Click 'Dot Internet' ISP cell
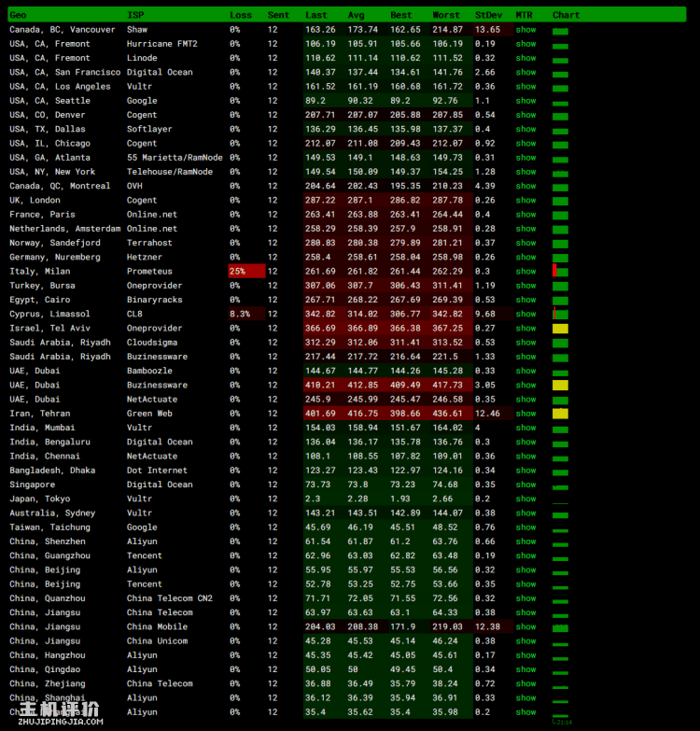This screenshot has height=731, width=700. pos(157,471)
